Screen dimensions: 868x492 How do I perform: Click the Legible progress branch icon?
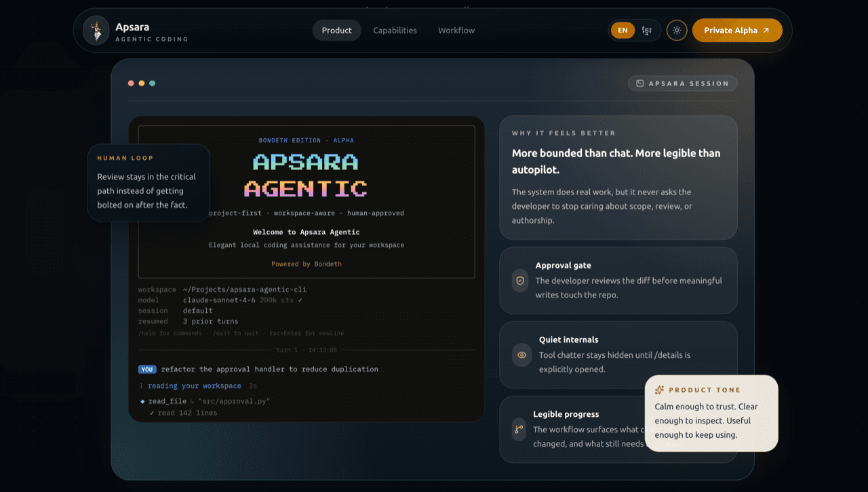(x=519, y=429)
